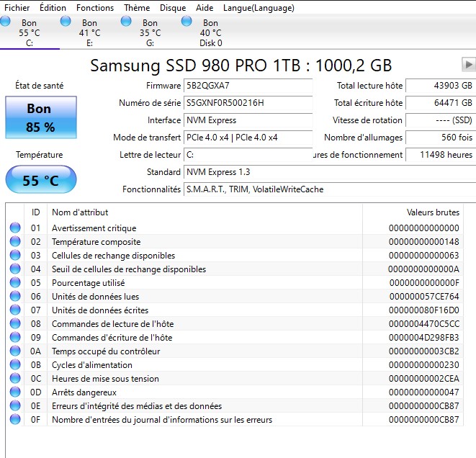
Task: Open the Langue(Language) menu
Action: pyautogui.click(x=259, y=8)
